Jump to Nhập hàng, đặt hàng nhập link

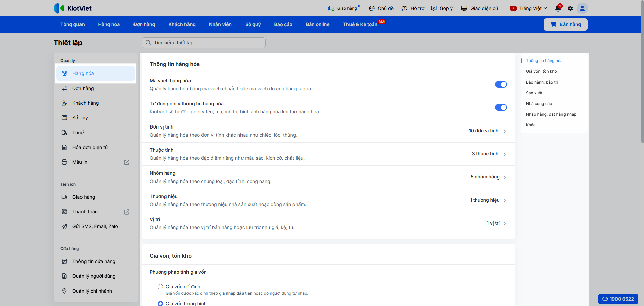(x=551, y=114)
